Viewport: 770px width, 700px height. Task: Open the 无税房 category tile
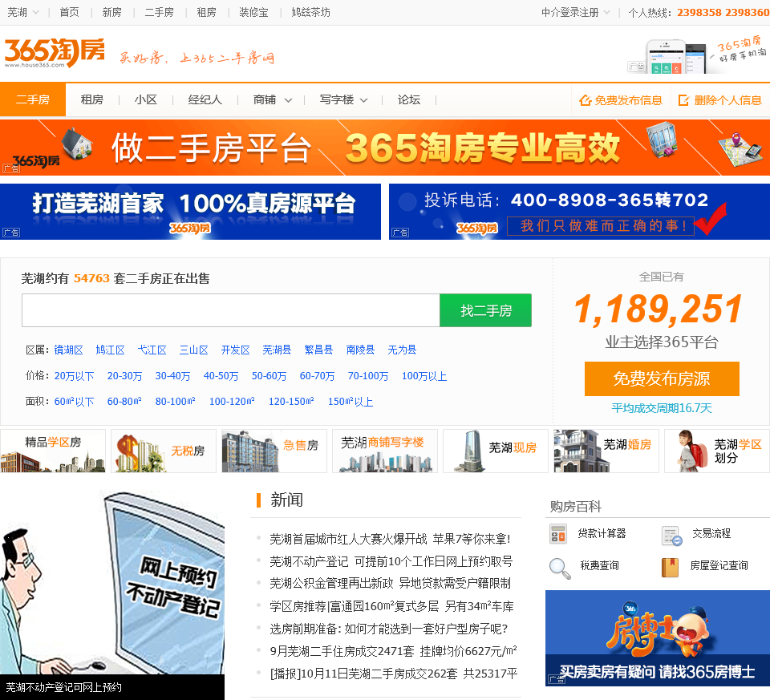tap(164, 451)
